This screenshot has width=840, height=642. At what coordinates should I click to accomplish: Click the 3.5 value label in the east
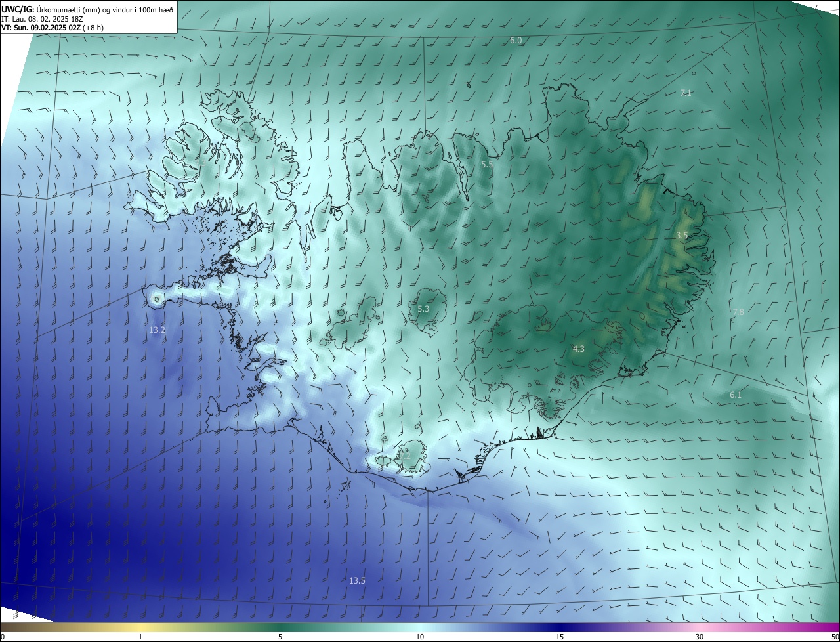tap(682, 235)
